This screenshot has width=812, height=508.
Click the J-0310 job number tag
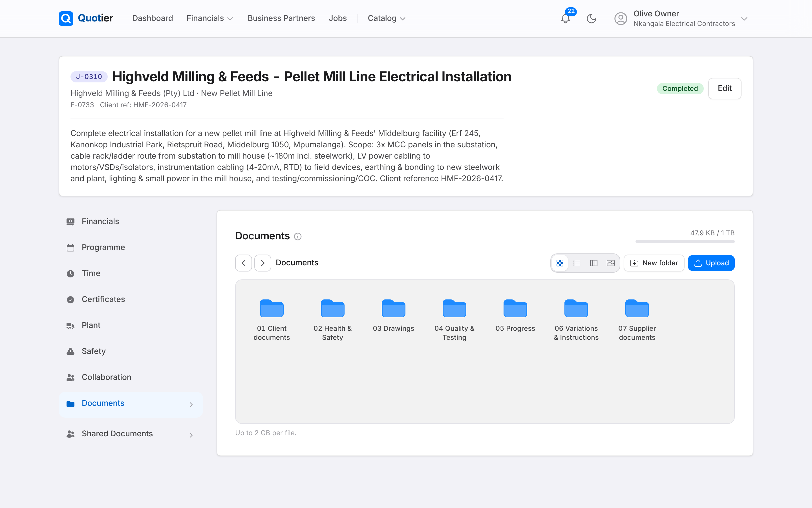click(89, 76)
